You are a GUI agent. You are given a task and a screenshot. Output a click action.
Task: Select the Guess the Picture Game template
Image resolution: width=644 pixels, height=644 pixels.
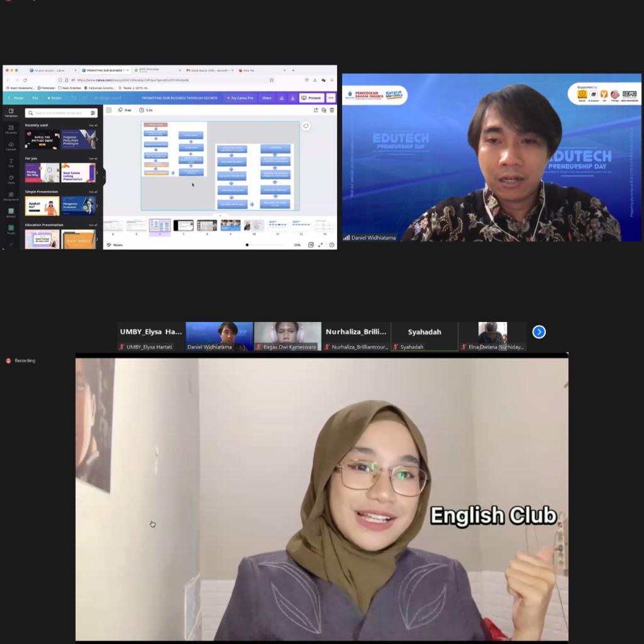[x=42, y=139]
